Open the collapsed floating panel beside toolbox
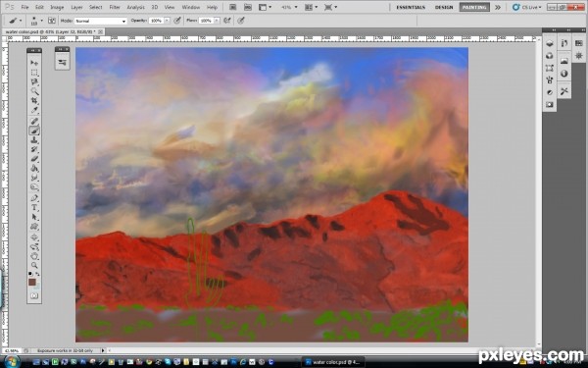Screen dimensions: 588x368 coord(62,62)
